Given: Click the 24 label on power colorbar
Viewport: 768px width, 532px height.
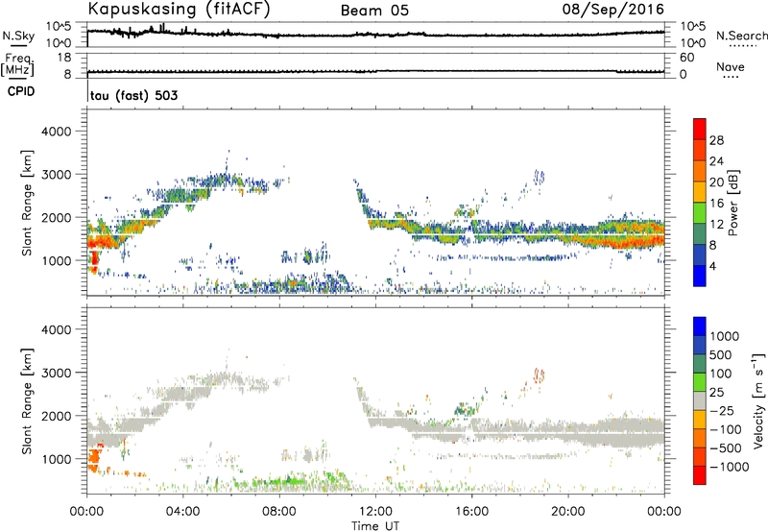Looking at the screenshot, I should click(716, 161).
